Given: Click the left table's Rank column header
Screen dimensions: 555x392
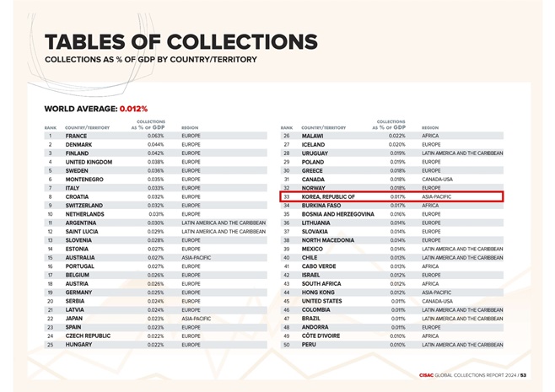Looking at the screenshot, I should pos(51,128).
